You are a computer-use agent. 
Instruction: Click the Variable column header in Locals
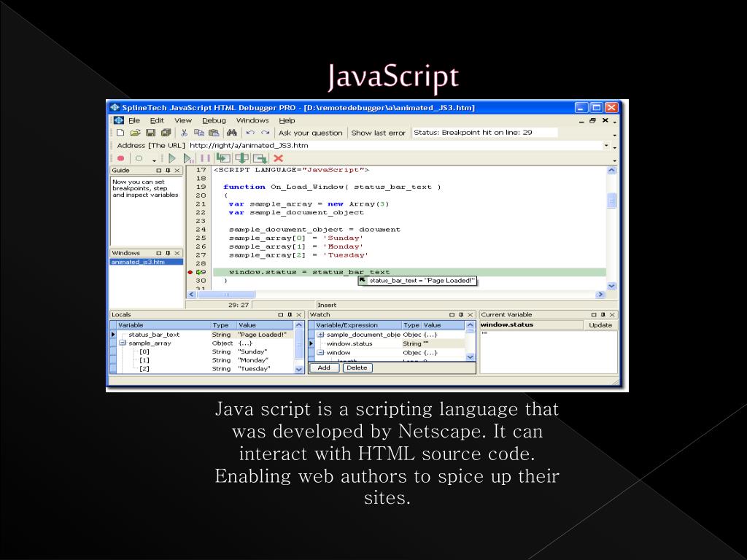(x=163, y=325)
